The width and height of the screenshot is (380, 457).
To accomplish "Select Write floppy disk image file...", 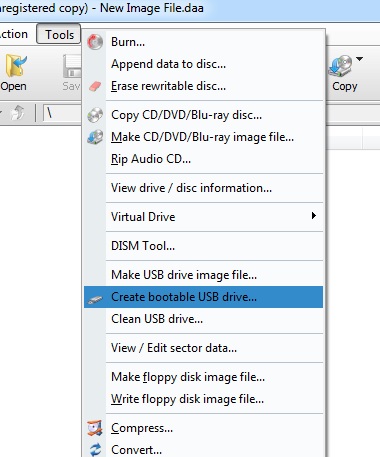I will 203,399.
